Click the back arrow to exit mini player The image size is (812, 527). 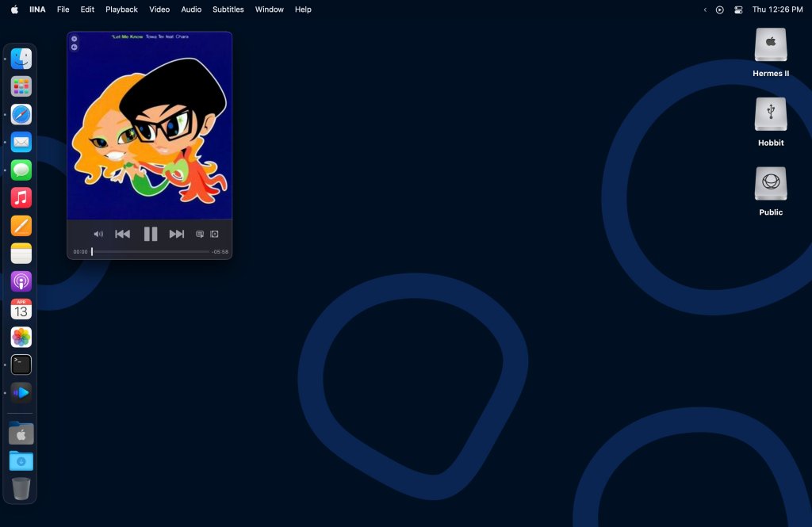point(75,48)
